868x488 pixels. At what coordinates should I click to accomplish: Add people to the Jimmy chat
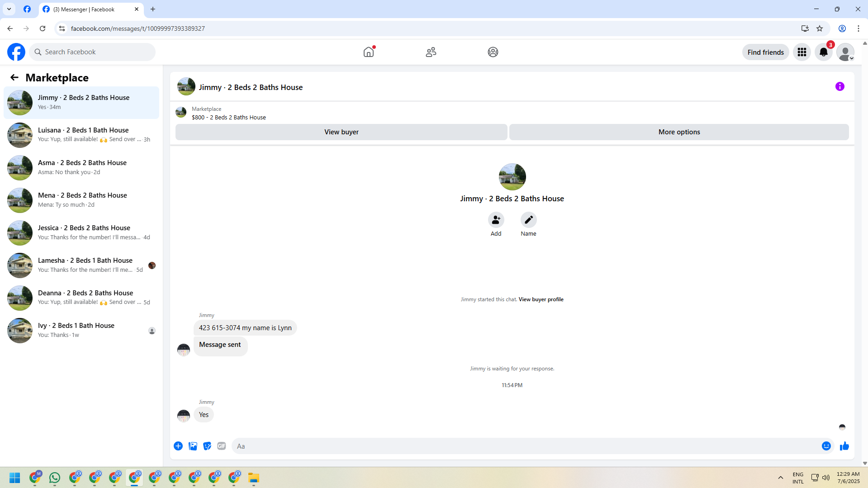496,220
